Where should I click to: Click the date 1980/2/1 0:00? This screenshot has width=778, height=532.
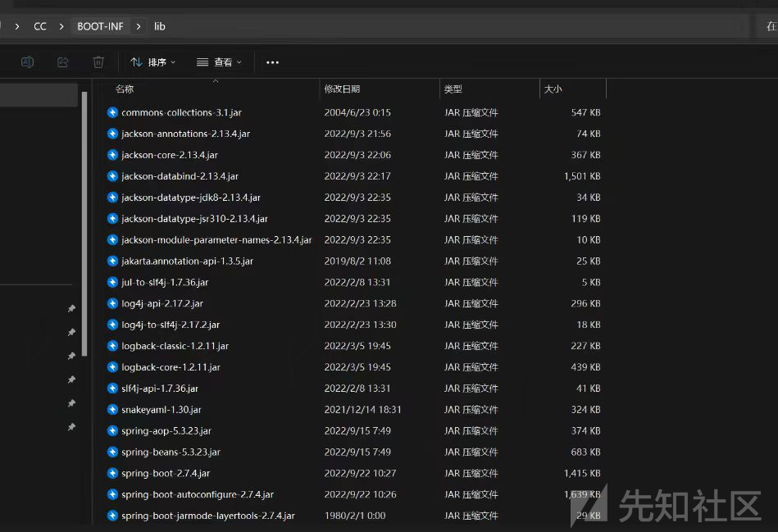[x=355, y=516]
